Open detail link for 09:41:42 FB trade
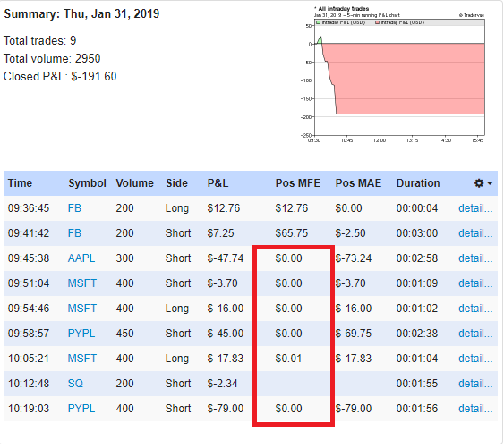This screenshot has width=504, height=448. (475, 233)
